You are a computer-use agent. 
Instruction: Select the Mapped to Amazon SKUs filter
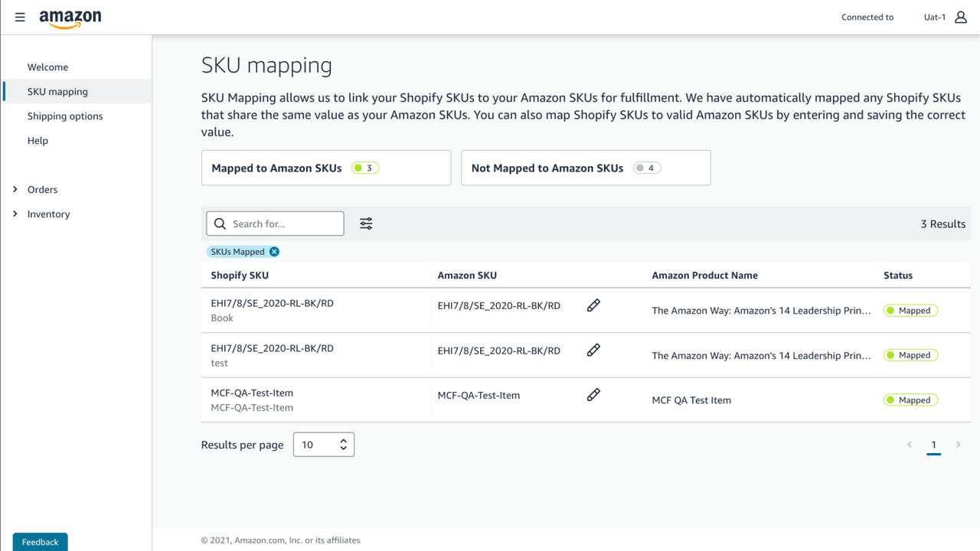click(x=325, y=168)
